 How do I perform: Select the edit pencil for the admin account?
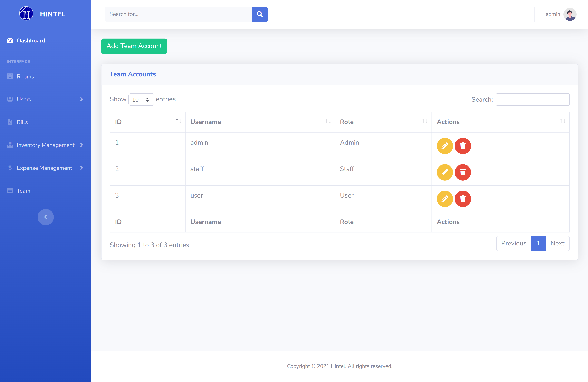[x=444, y=146]
